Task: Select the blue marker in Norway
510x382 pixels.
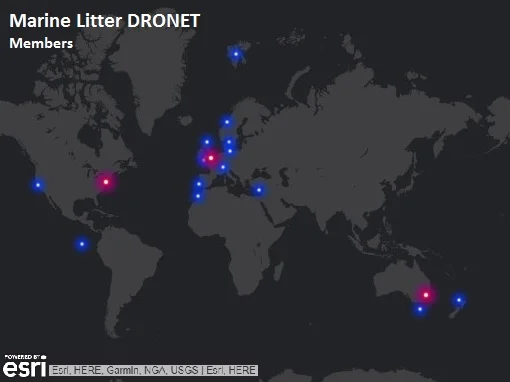Action: click(x=227, y=122)
